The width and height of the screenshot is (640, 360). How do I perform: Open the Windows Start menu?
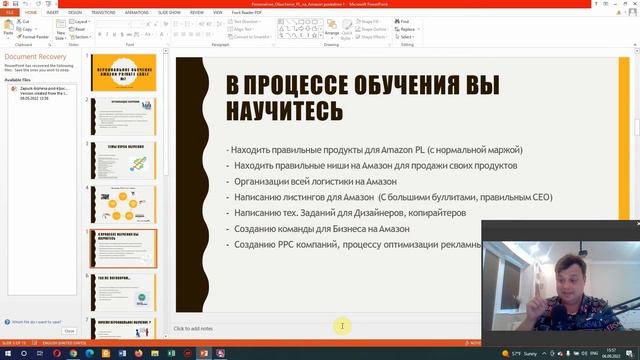coord(7,353)
